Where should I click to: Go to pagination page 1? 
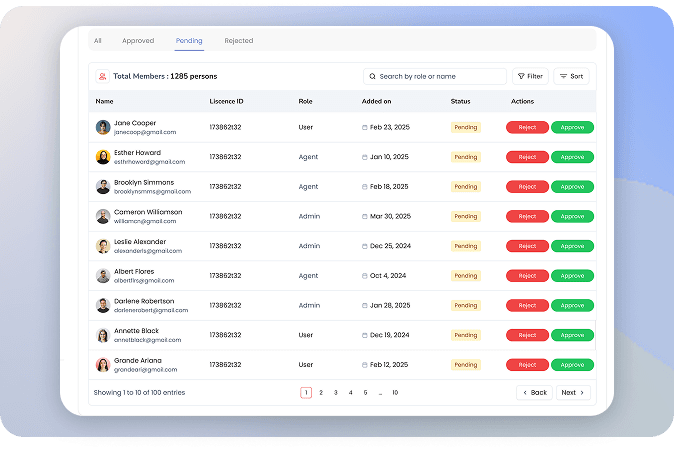tap(306, 392)
